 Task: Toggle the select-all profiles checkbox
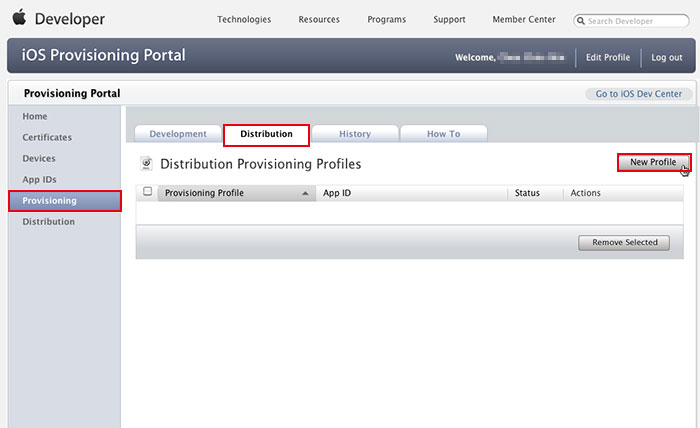click(x=147, y=191)
